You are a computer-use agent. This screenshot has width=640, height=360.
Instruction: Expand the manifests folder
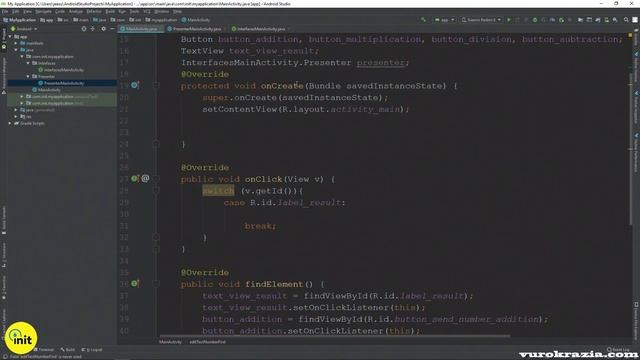coord(16,43)
